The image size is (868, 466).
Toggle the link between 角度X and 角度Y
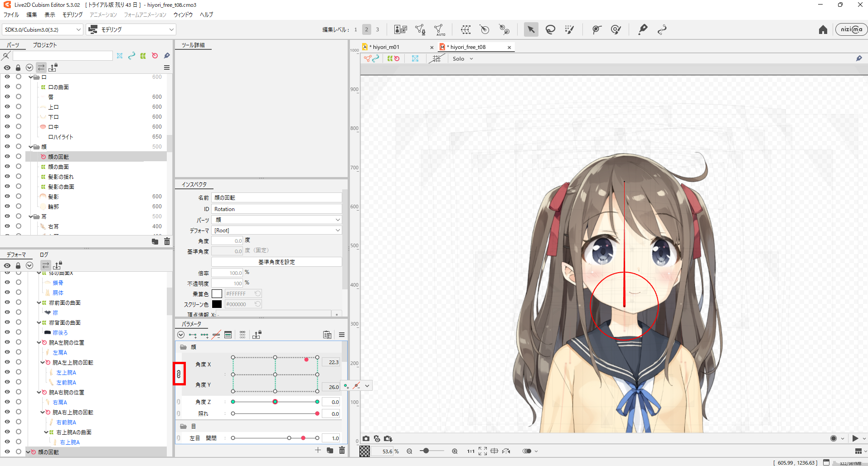coord(179,374)
